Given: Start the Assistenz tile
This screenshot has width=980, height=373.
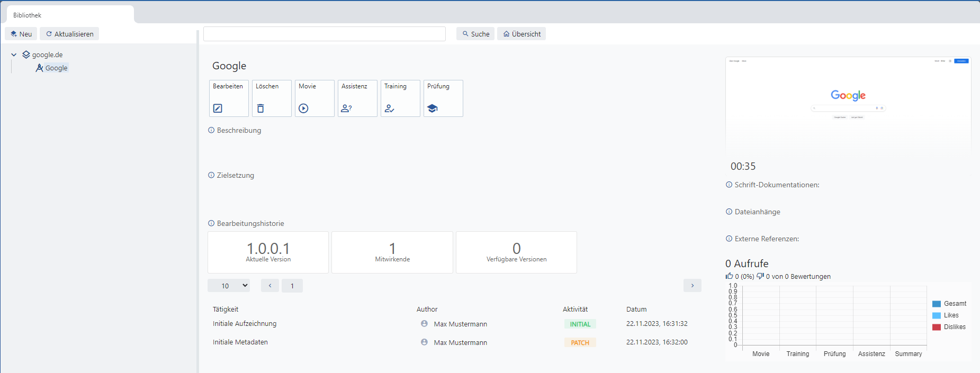Looking at the screenshot, I should (x=357, y=98).
